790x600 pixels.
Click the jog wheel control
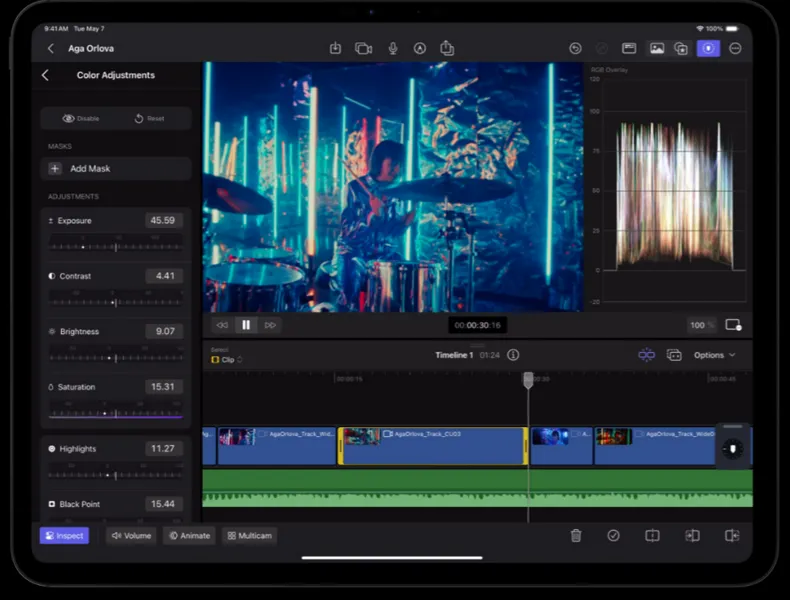(x=733, y=448)
